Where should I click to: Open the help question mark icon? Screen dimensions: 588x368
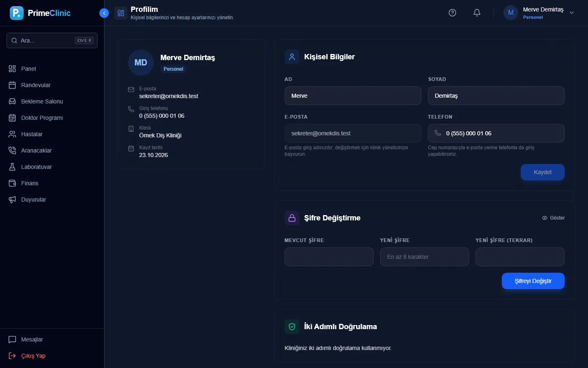tap(452, 13)
